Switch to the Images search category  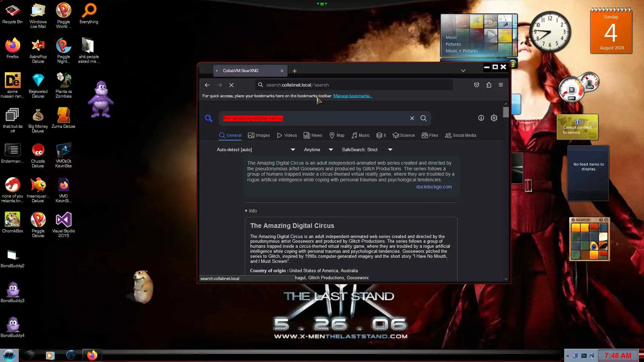[259, 135]
